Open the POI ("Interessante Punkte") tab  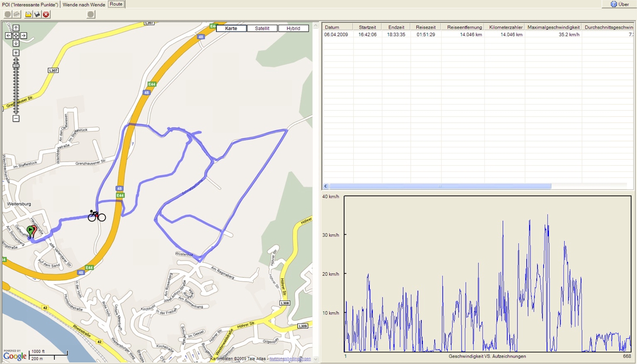(x=30, y=5)
